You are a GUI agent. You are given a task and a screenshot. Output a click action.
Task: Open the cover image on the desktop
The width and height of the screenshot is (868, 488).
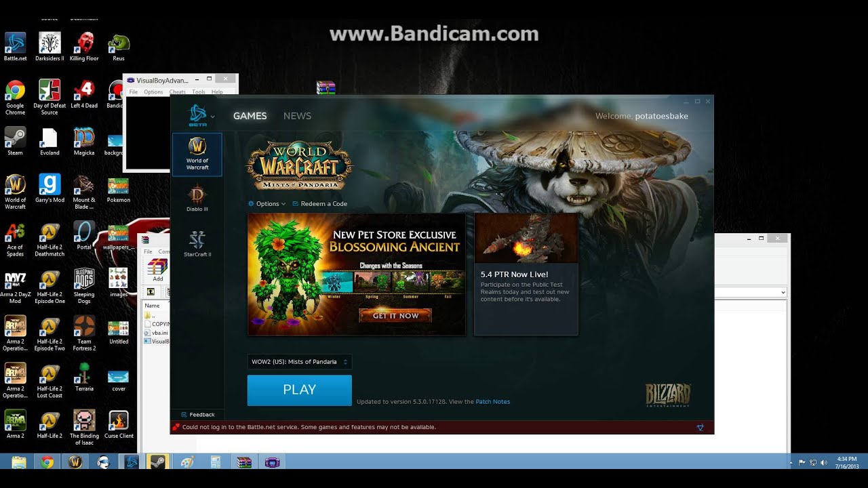pos(119,380)
